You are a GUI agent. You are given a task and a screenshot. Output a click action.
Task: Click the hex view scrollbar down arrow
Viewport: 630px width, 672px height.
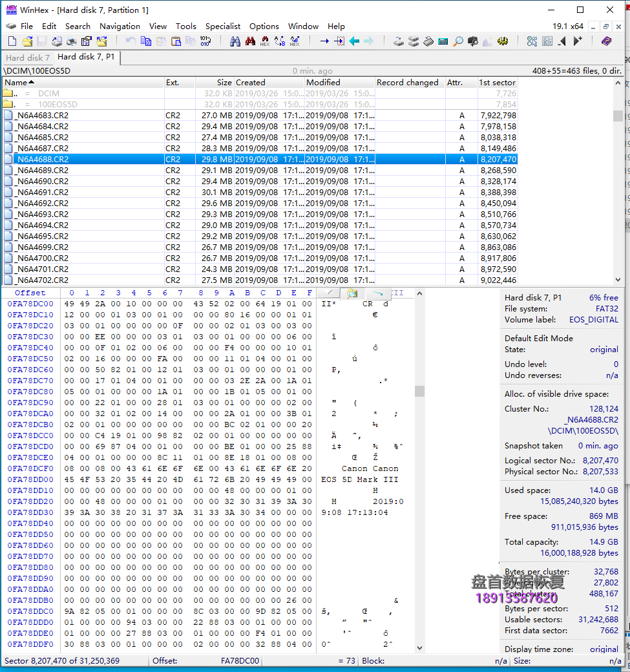click(419, 648)
